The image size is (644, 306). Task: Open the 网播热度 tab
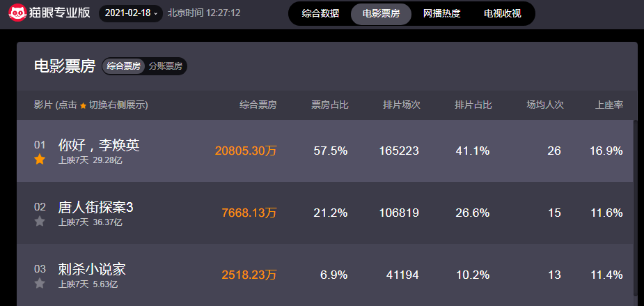[441, 13]
